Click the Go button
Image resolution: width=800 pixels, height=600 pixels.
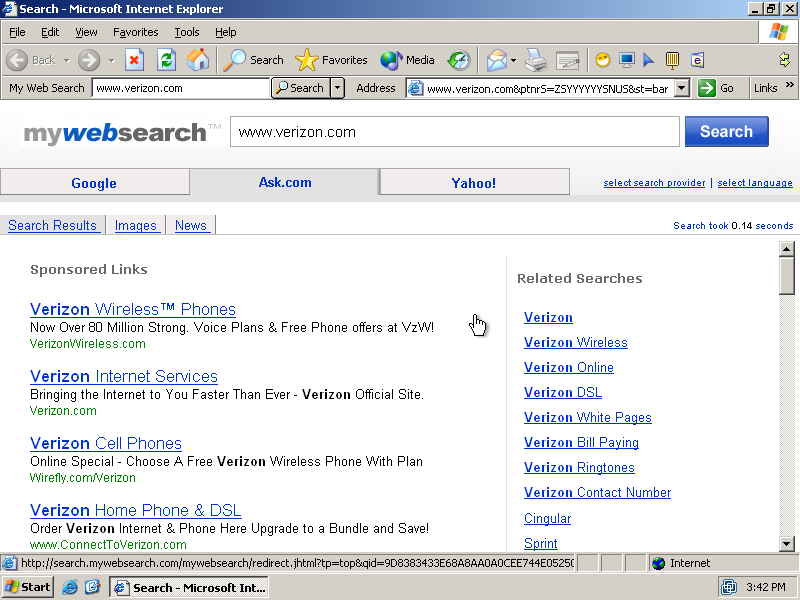(x=716, y=88)
